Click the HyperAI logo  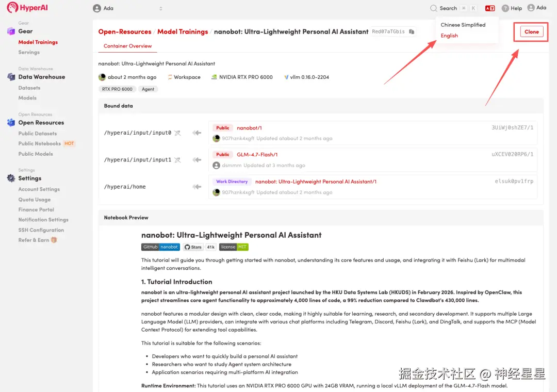tap(27, 7)
